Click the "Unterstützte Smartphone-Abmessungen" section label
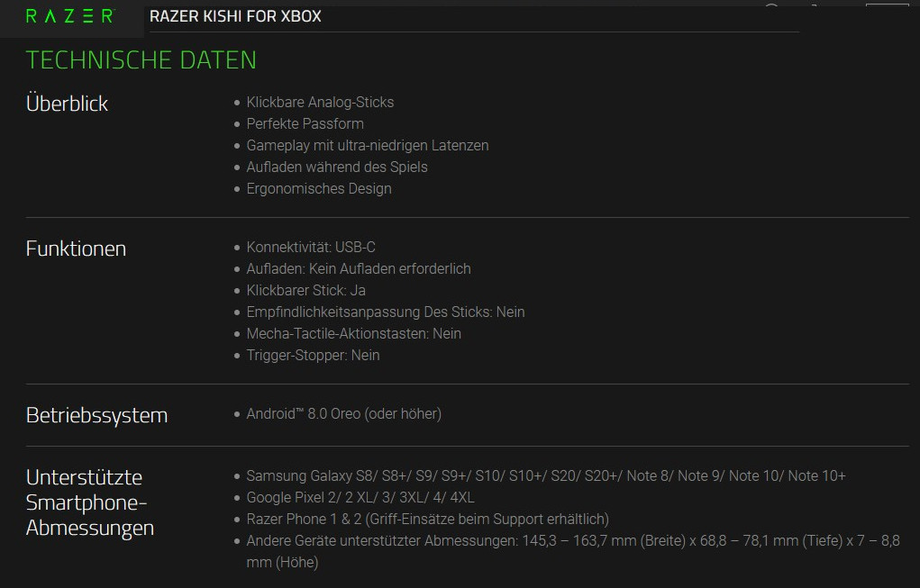The height and width of the screenshot is (588, 920). coord(89,502)
